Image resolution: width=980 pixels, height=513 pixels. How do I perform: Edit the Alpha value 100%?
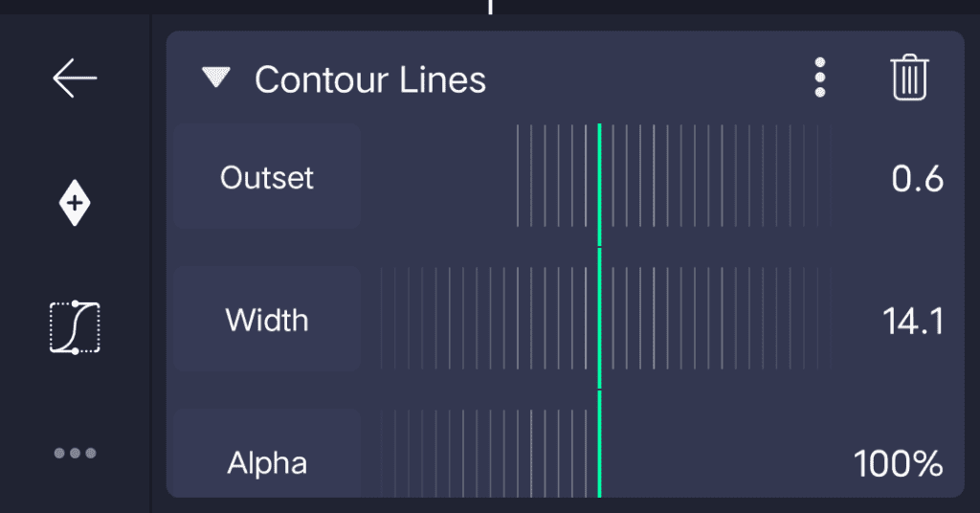898,464
